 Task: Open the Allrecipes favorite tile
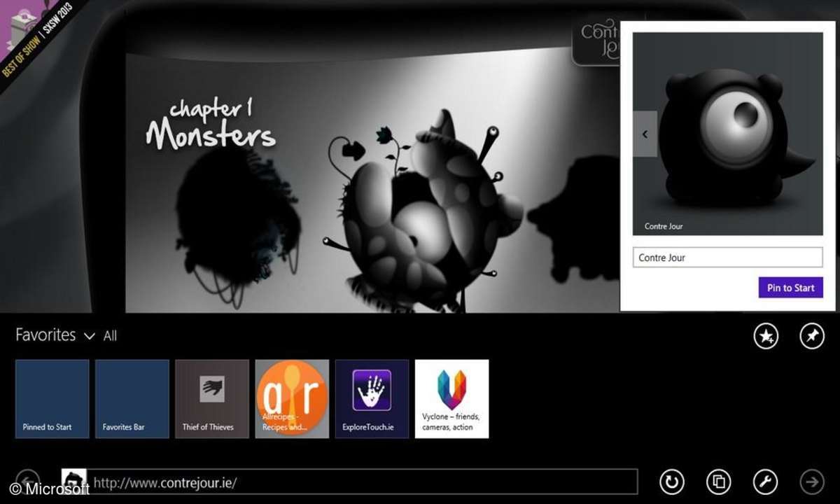tap(292, 399)
